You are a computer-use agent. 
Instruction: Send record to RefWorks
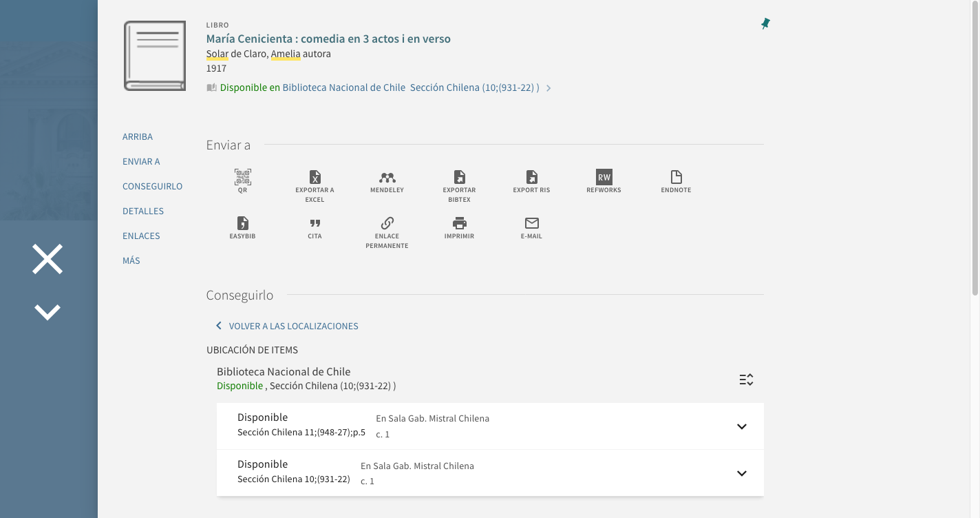(604, 178)
